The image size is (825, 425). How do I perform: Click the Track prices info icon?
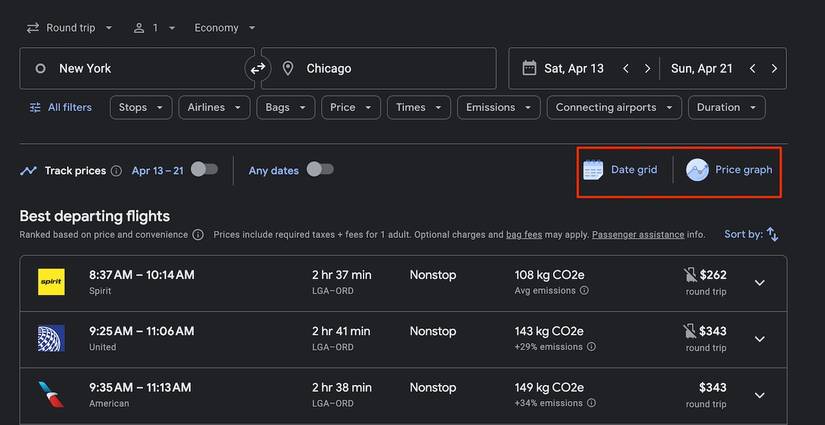click(116, 171)
